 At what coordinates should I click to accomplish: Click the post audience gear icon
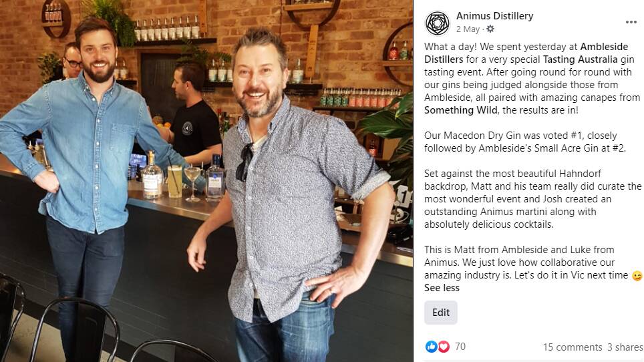click(490, 29)
